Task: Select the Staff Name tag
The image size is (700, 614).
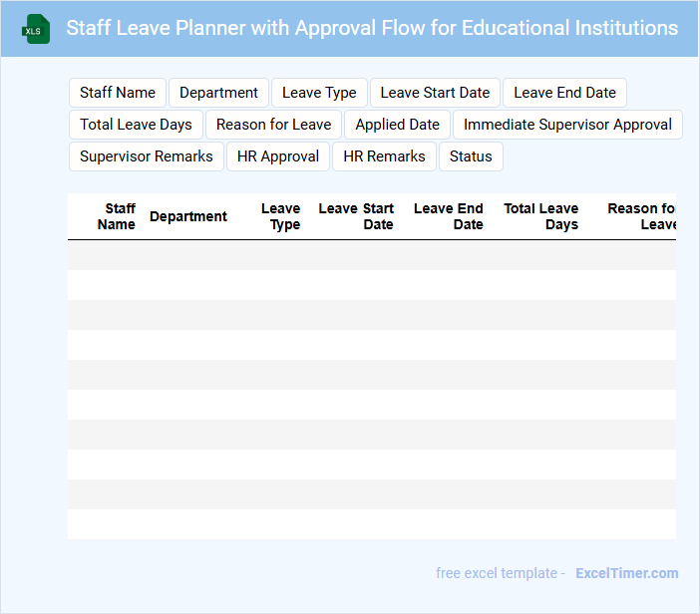Action: [118, 93]
